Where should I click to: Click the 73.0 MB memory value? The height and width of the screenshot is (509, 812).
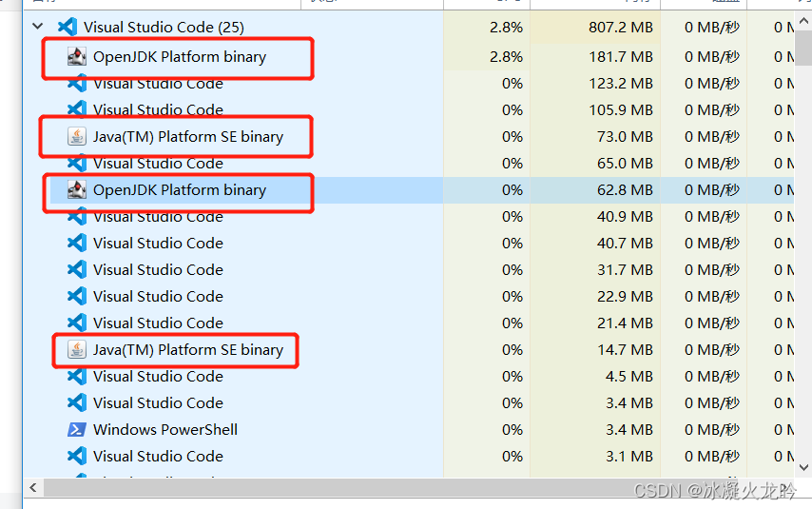coord(625,136)
